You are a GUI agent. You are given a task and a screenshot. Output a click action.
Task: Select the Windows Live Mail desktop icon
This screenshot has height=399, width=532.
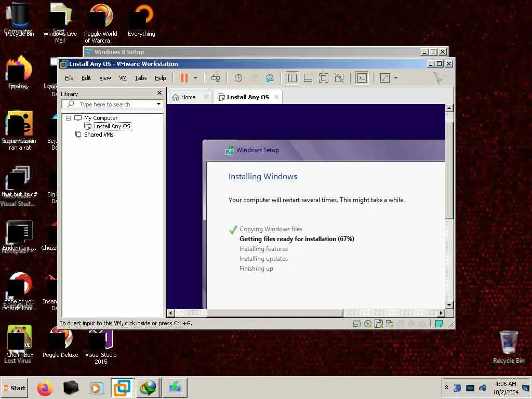60,24
